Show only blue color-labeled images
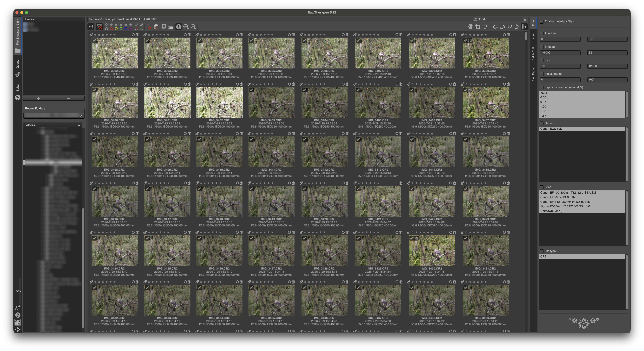The width and height of the screenshot is (644, 351). click(126, 29)
